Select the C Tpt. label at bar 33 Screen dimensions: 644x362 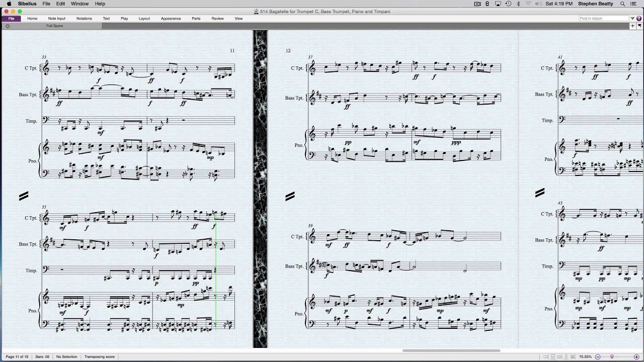31,68
